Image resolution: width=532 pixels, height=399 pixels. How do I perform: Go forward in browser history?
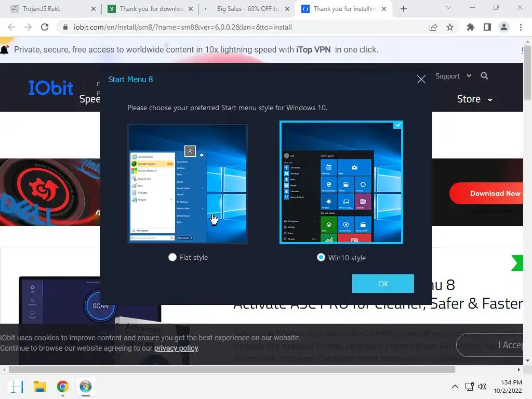pos(28,27)
